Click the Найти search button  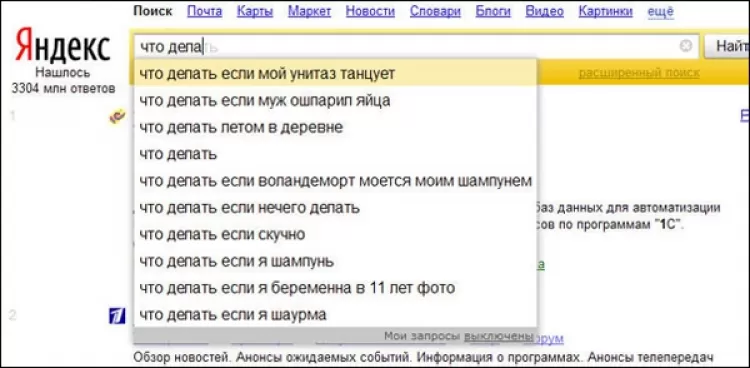pyautogui.click(x=728, y=46)
